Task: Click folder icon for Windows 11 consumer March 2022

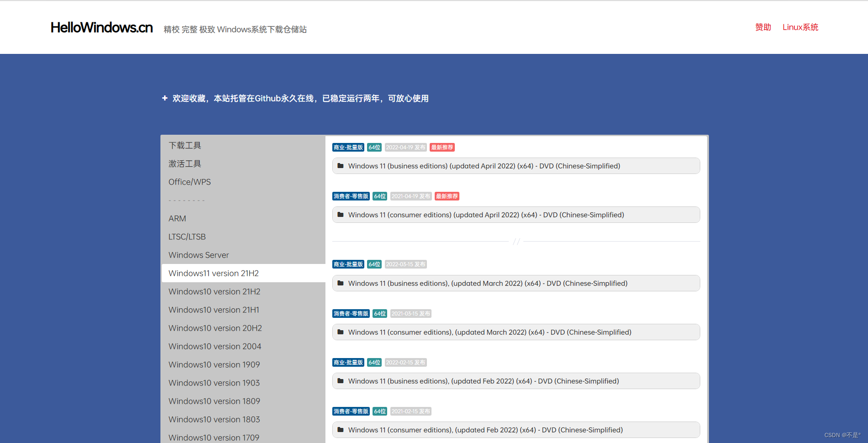Action: [341, 332]
